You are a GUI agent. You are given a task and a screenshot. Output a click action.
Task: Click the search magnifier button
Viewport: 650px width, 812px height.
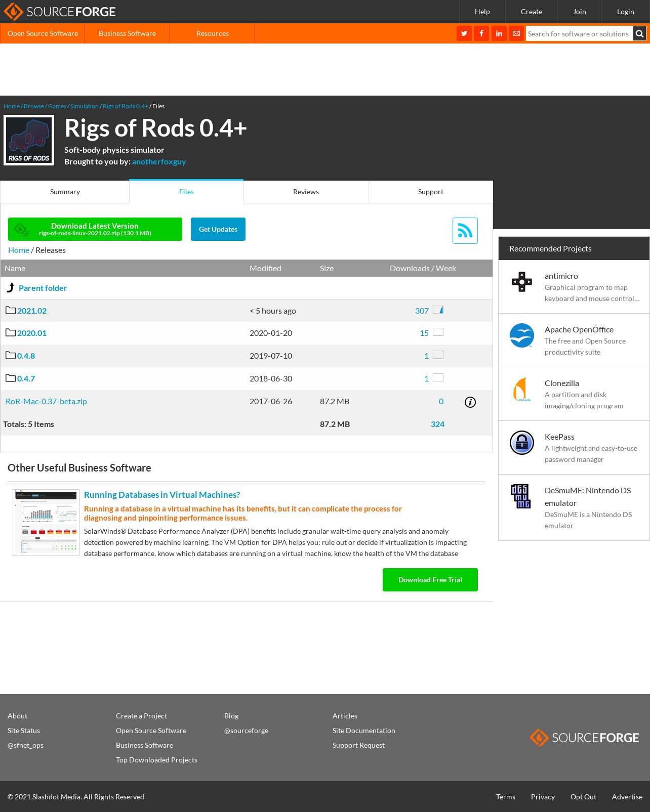pyautogui.click(x=640, y=33)
